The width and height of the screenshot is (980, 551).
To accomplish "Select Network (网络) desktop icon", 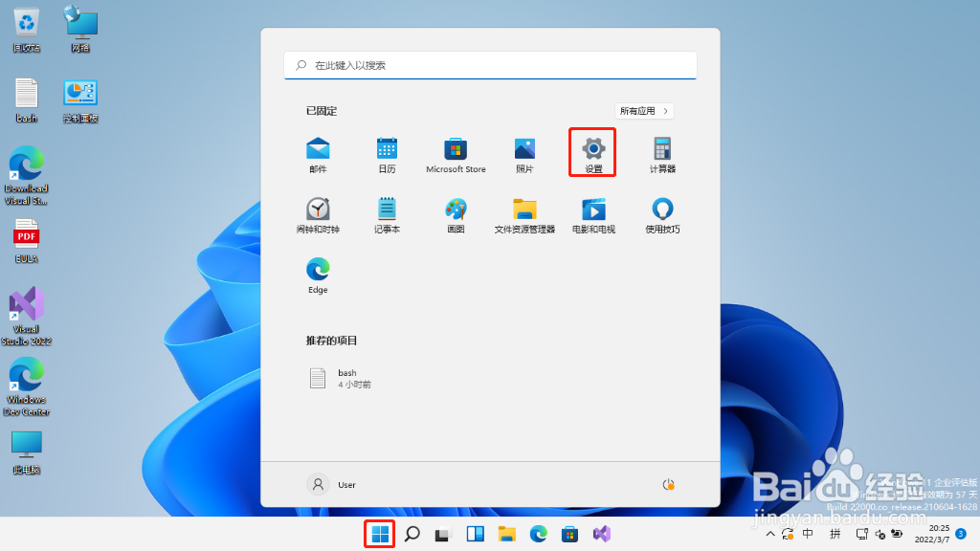I will (80, 30).
